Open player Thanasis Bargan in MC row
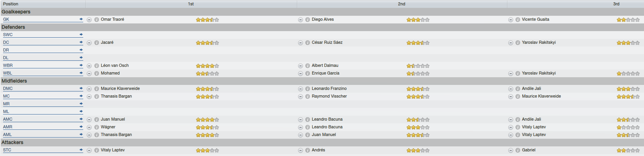The image size is (644, 156). (x=116, y=96)
